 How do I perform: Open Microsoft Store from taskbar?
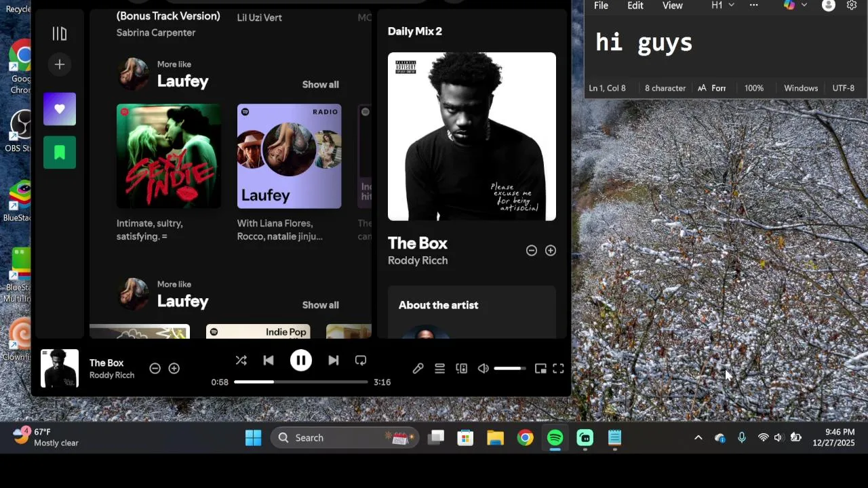(465, 438)
